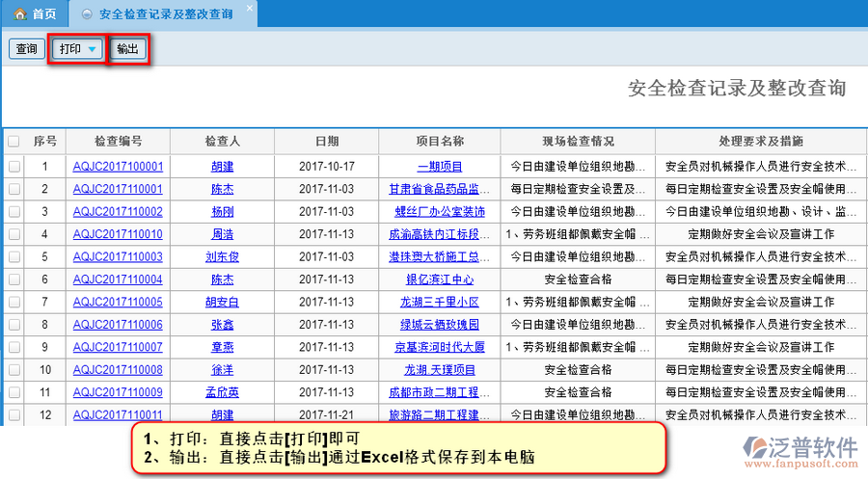Check the checkbox for row 1

14,167
